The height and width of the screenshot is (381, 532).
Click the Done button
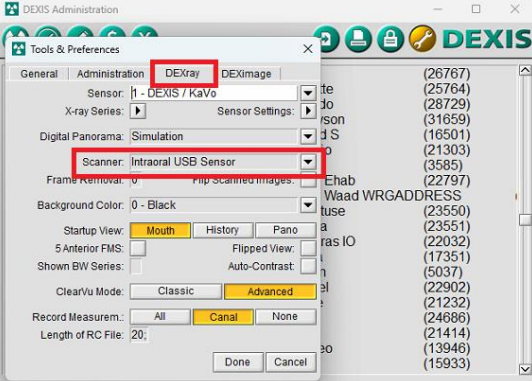(238, 362)
